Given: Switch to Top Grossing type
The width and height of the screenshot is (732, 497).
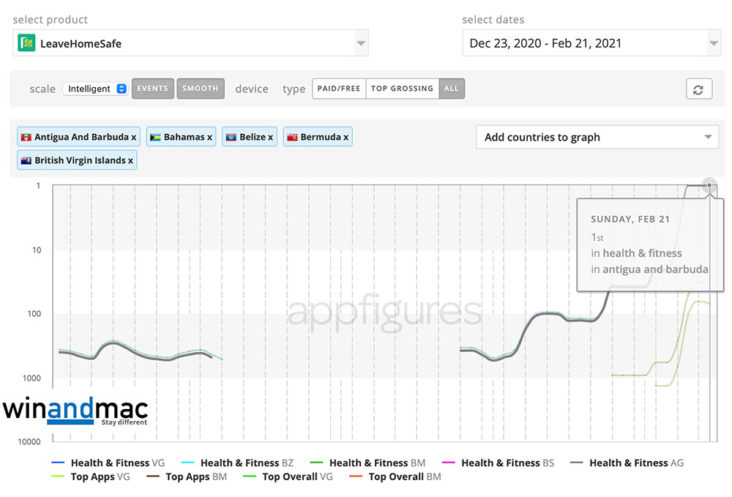Looking at the screenshot, I should (402, 89).
